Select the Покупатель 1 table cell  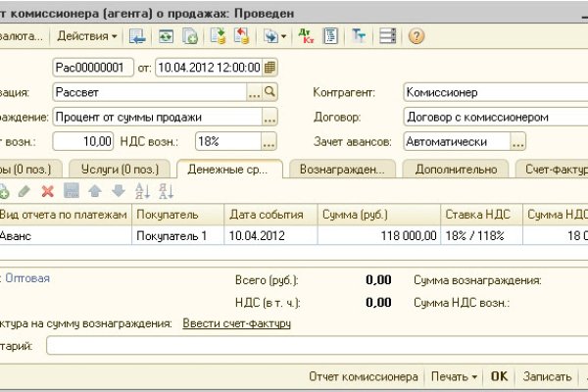tap(176, 236)
